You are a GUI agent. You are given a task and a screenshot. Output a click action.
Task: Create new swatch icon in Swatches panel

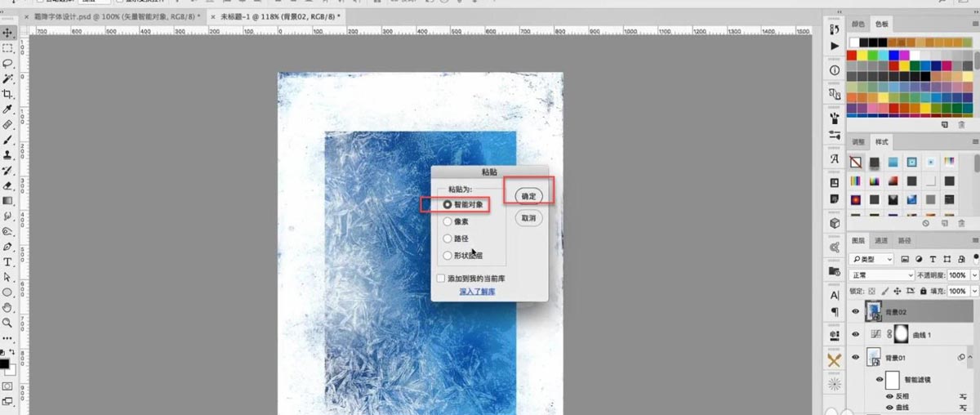[945, 125]
